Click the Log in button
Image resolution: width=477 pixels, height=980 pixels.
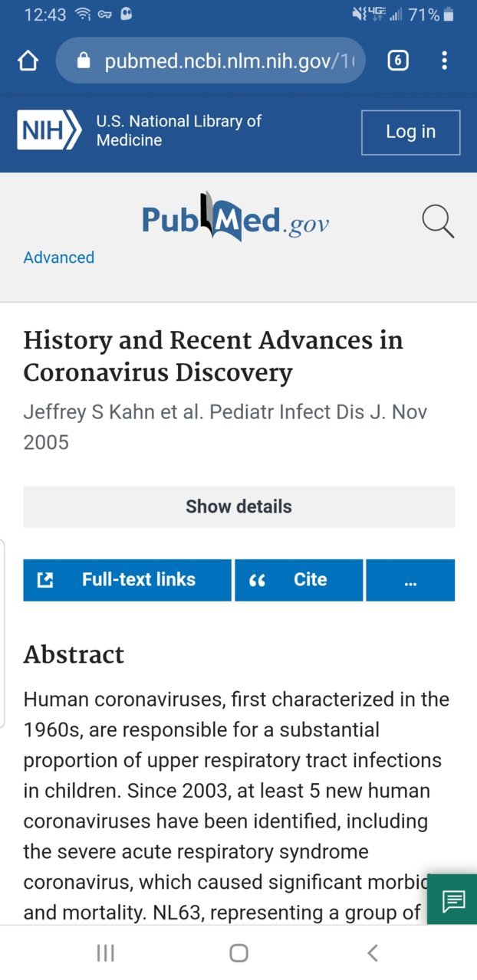click(410, 132)
